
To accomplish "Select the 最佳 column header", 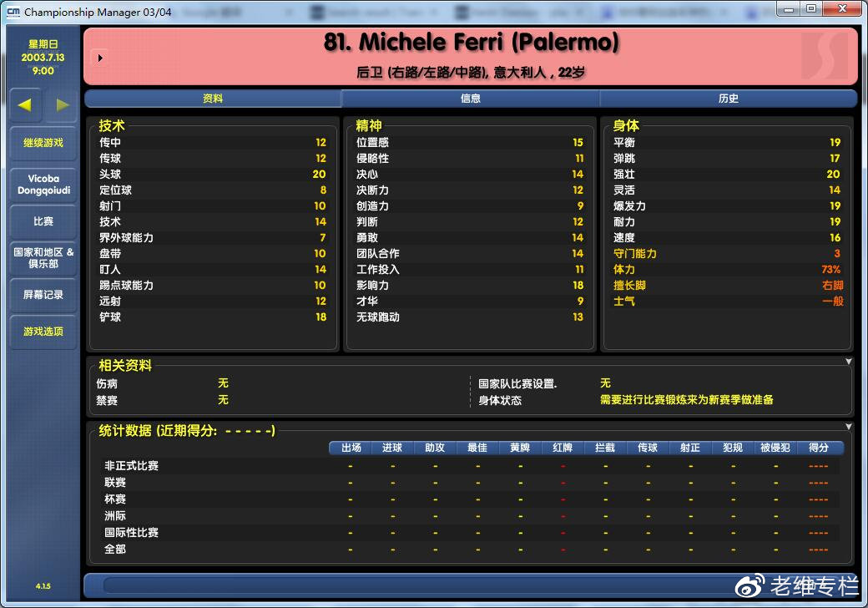I will point(477,448).
